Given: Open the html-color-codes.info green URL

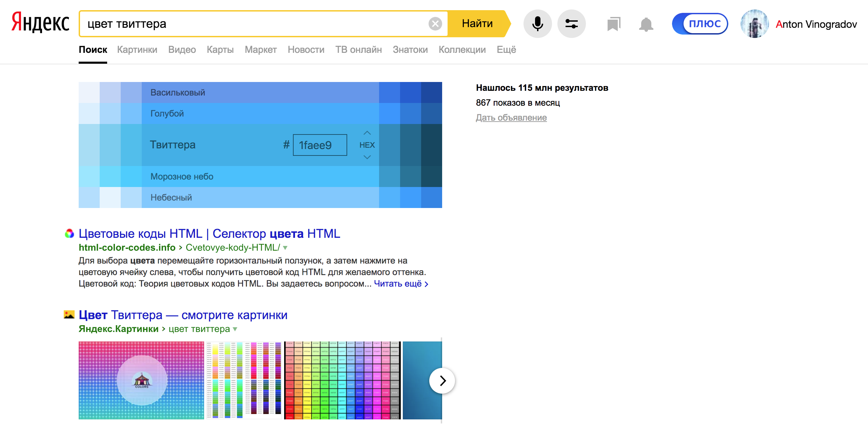Looking at the screenshot, I should (x=127, y=248).
